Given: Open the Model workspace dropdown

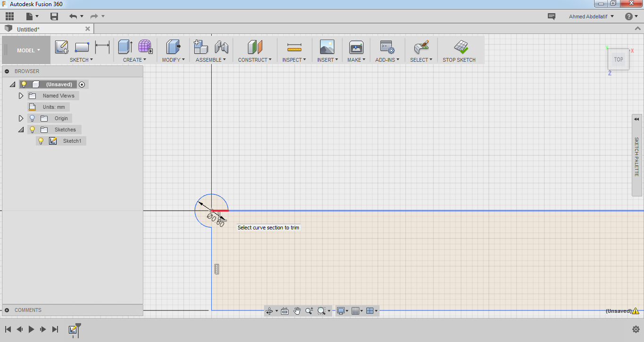Looking at the screenshot, I should coord(29,50).
